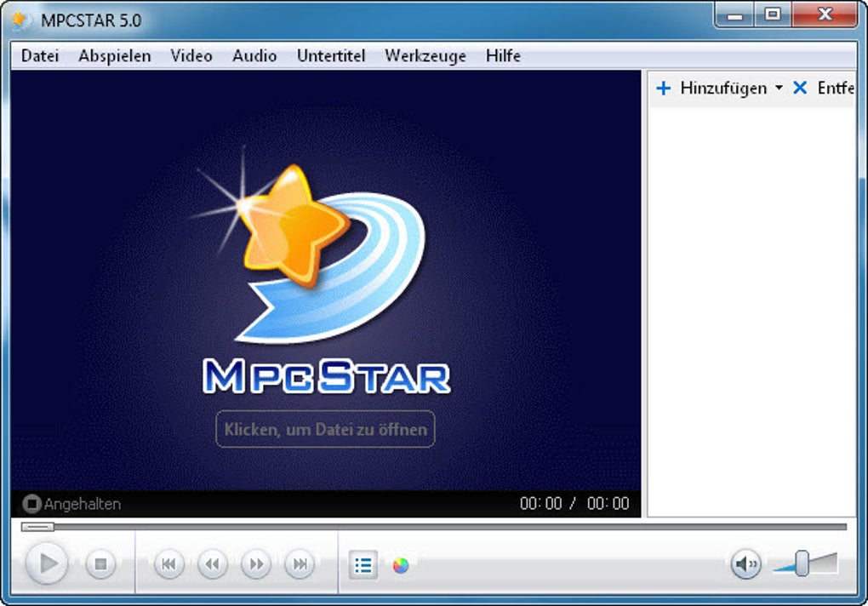Open the Video menu
This screenshot has height=606, width=868.
click(191, 56)
